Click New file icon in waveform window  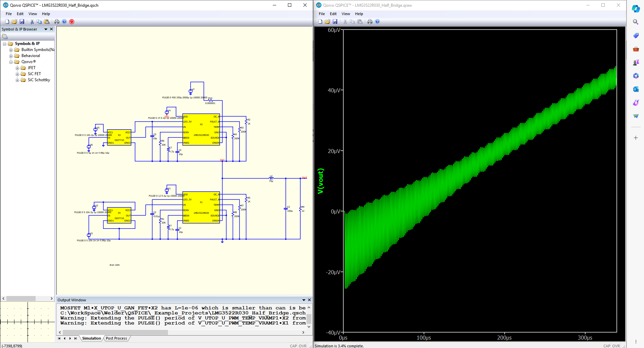point(320,21)
